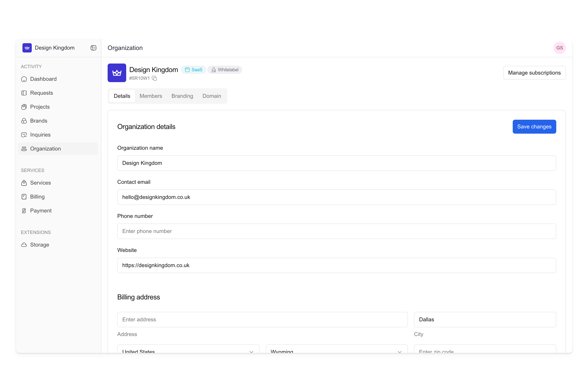This screenshot has height=392, width=588.
Task: Click the Billing receipt icon
Action: [24, 197]
